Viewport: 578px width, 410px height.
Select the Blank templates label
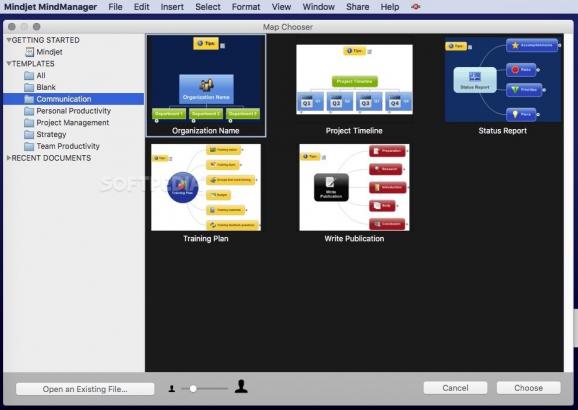(46, 87)
